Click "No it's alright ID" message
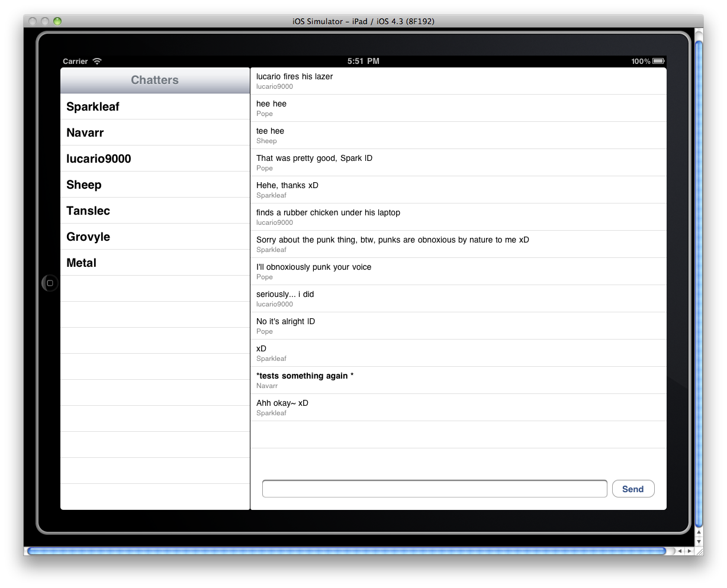This screenshot has height=588, width=727. tap(458, 326)
